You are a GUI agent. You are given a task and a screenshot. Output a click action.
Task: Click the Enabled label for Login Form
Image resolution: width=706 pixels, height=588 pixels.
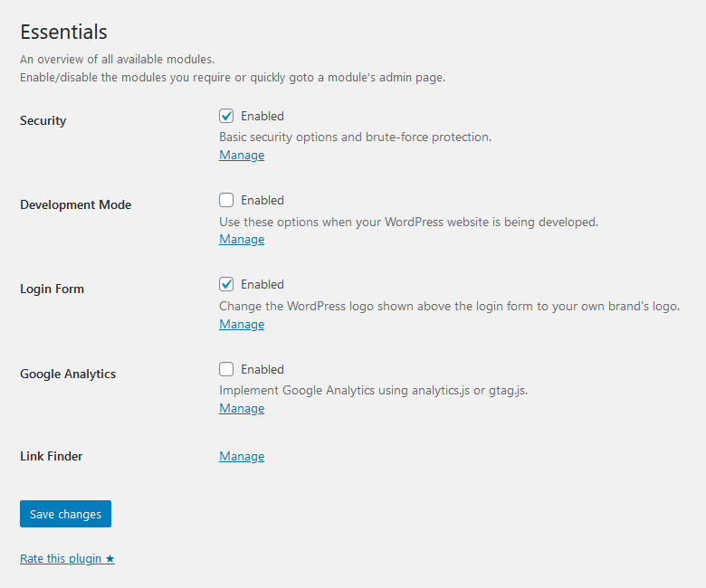(262, 284)
